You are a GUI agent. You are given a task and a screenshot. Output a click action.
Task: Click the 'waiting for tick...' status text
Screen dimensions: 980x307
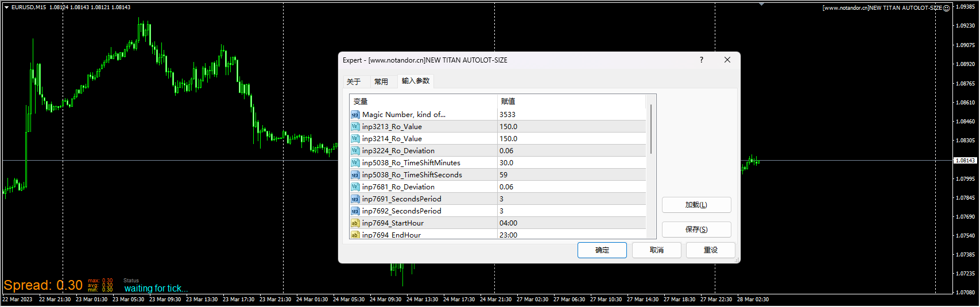pos(156,288)
